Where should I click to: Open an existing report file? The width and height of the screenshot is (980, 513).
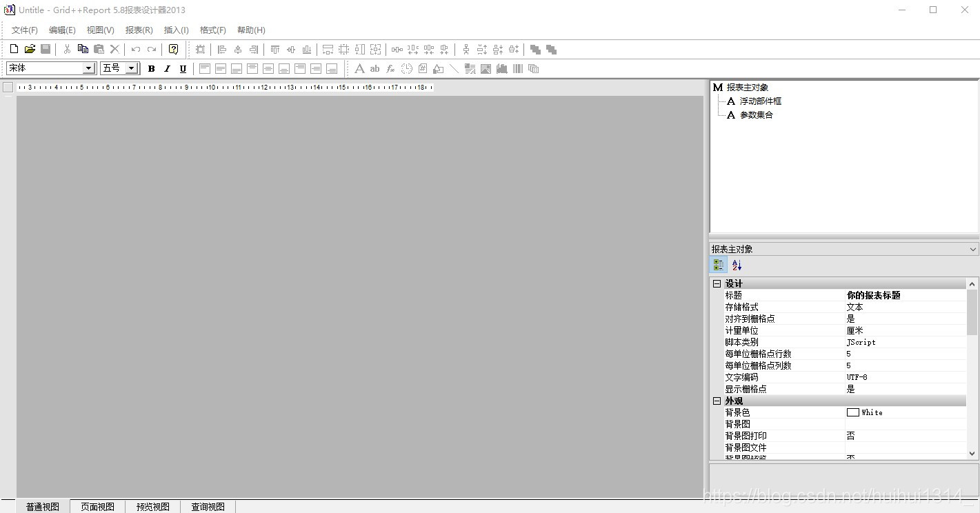tap(30, 49)
